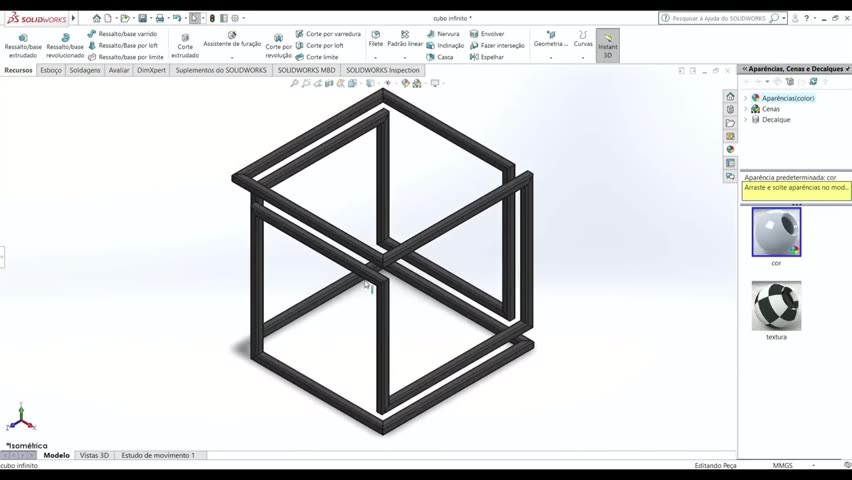Image resolution: width=852 pixels, height=480 pixels.
Task: Expand the Decalque tree node
Action: coord(745,120)
